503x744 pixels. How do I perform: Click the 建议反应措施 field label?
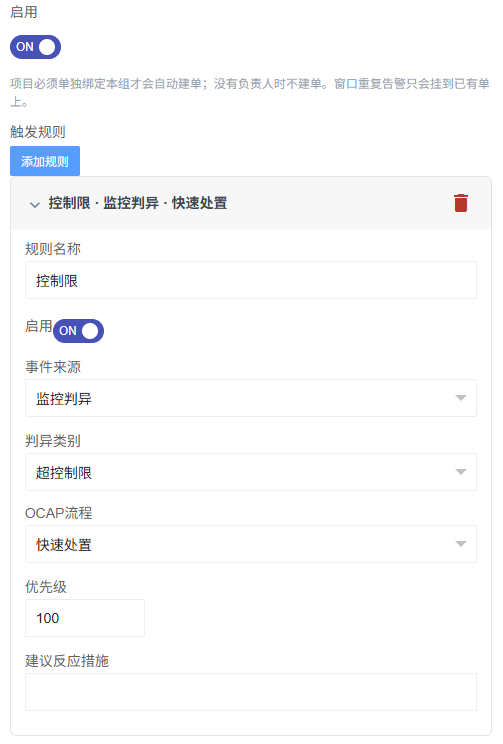click(67, 660)
